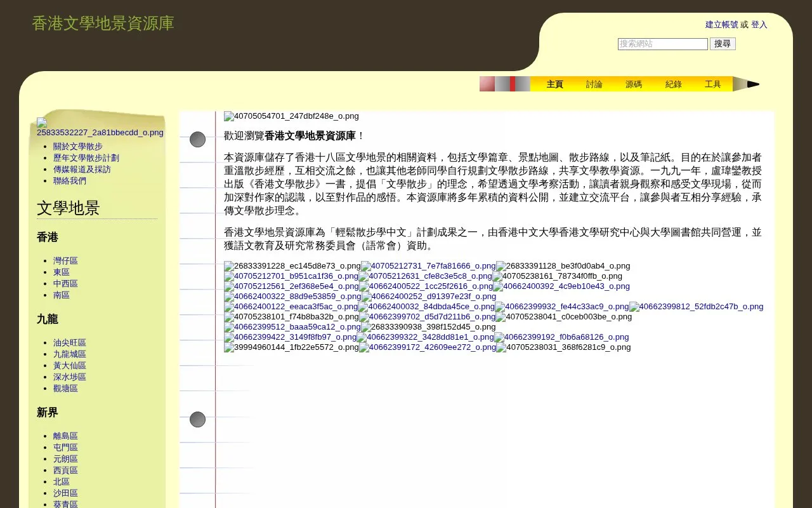Open the 討論 tab
Image resolution: width=812 pixels, height=508 pixels.
click(x=594, y=84)
